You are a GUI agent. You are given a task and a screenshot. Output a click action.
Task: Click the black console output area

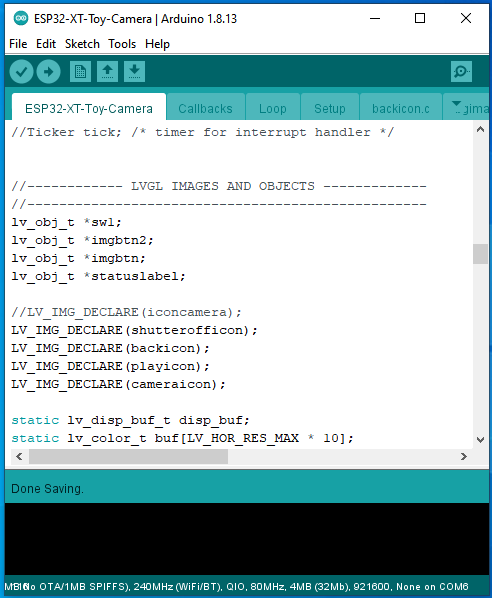click(247, 539)
